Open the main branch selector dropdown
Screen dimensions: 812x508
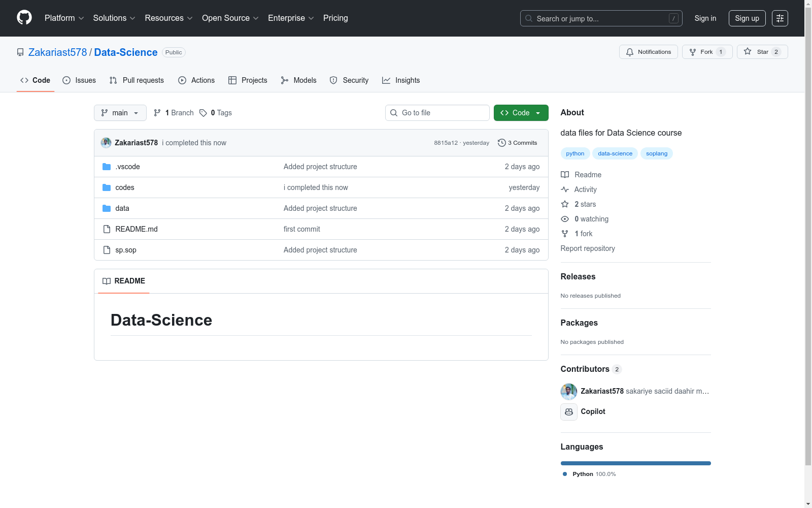pos(120,113)
